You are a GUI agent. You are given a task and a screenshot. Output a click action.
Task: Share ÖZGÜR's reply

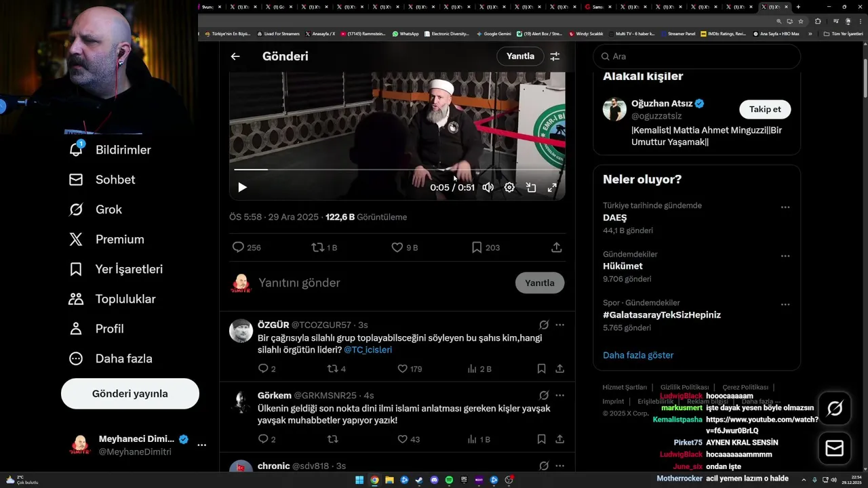(x=559, y=369)
